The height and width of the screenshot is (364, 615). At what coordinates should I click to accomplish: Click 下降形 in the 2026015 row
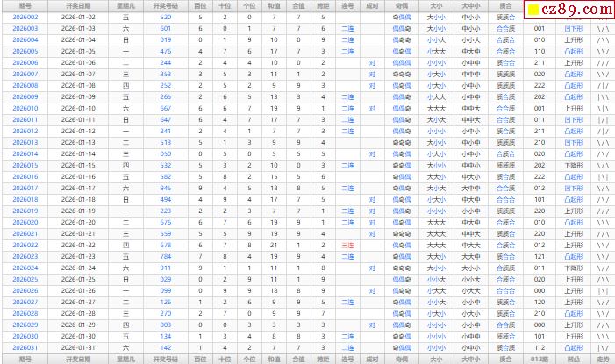(574, 166)
